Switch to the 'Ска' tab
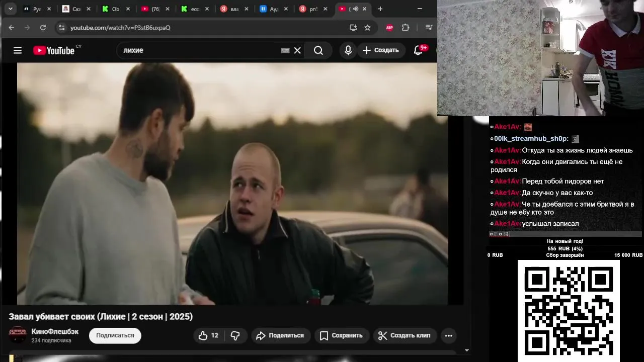 (75, 9)
